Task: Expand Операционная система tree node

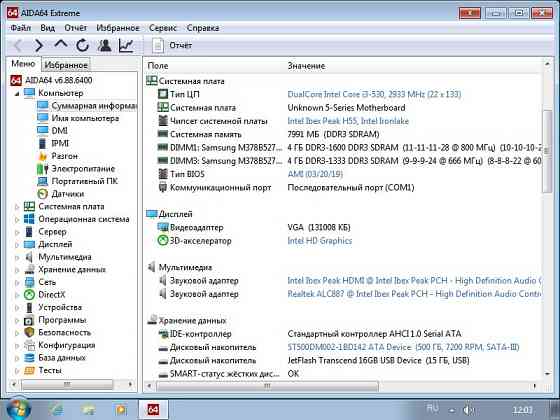Action: pyautogui.click(x=17, y=220)
